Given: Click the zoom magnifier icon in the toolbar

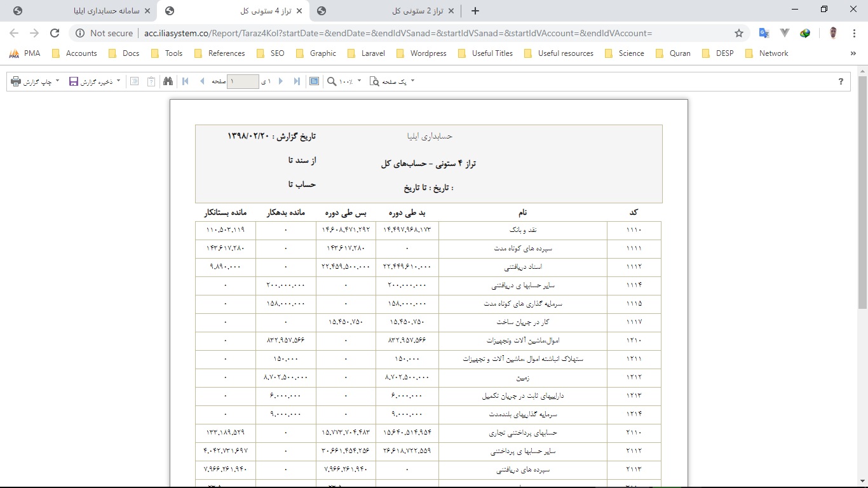Looking at the screenshot, I should point(331,81).
